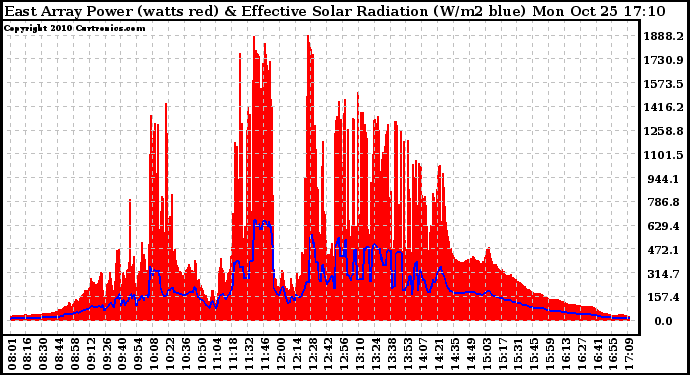This screenshot has width=690, height=375.
Task: Click the 09:12 time label
Action: (x=91, y=354)
